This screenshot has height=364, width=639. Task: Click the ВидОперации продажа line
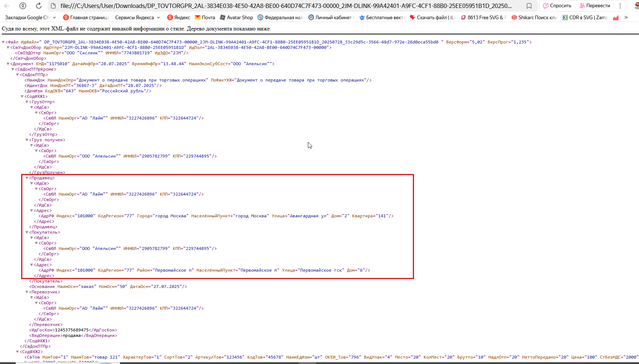click(x=73, y=335)
